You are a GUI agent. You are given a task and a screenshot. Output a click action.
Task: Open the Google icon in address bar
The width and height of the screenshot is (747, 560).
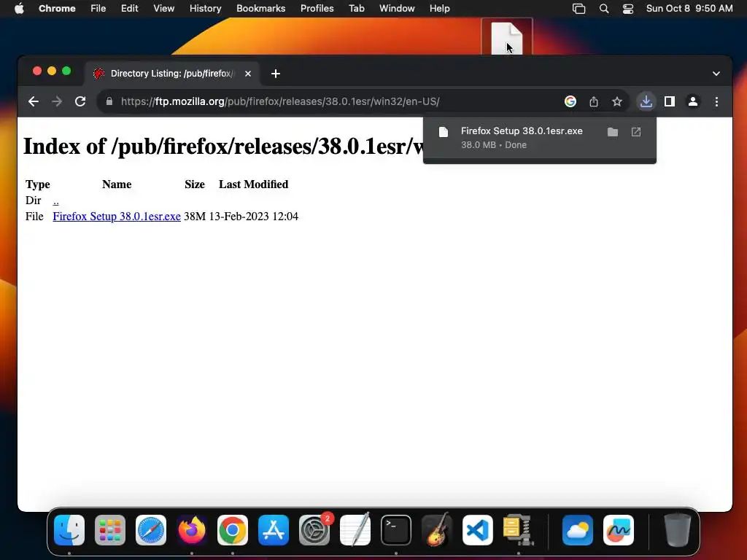(570, 101)
